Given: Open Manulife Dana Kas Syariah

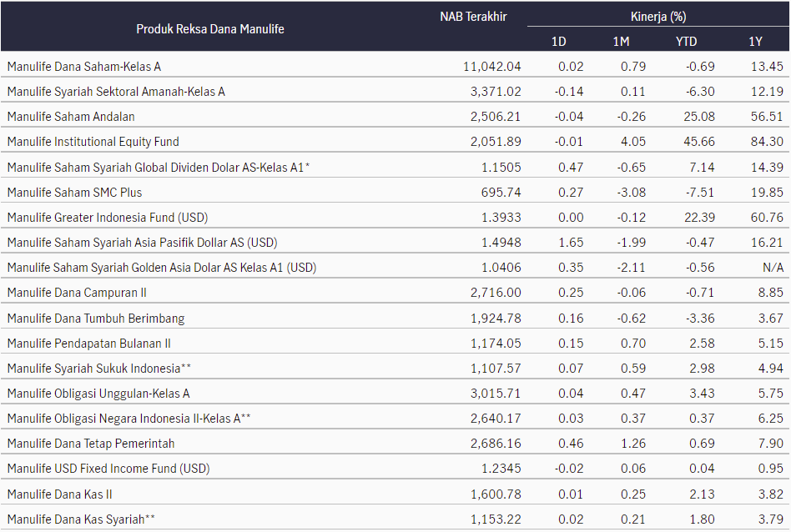Looking at the screenshot, I should tap(81, 519).
